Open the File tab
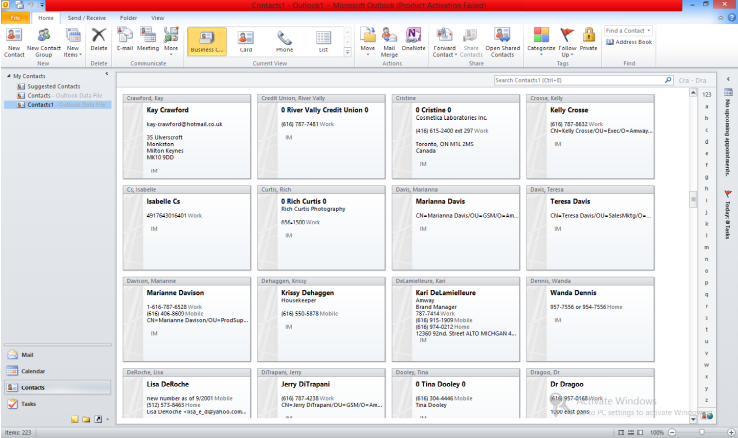The image size is (738, 438). pyautogui.click(x=16, y=18)
